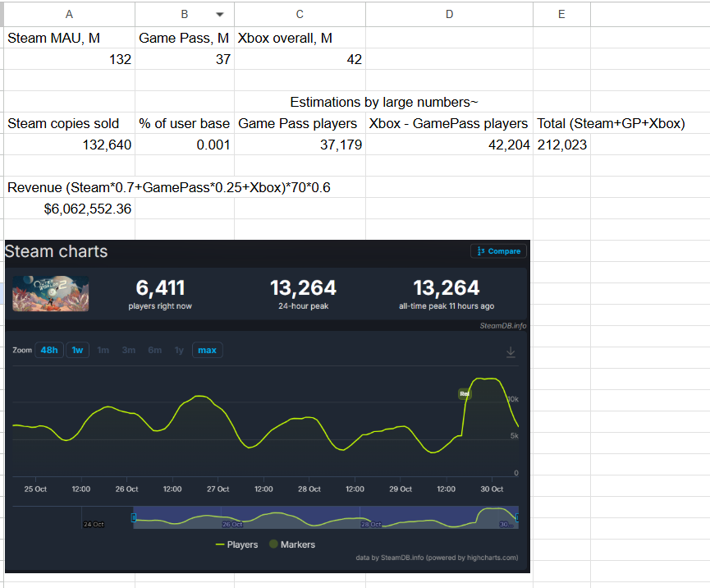The width and height of the screenshot is (710, 588).
Task: Click the 6,411 players right now stat
Action: [160, 293]
